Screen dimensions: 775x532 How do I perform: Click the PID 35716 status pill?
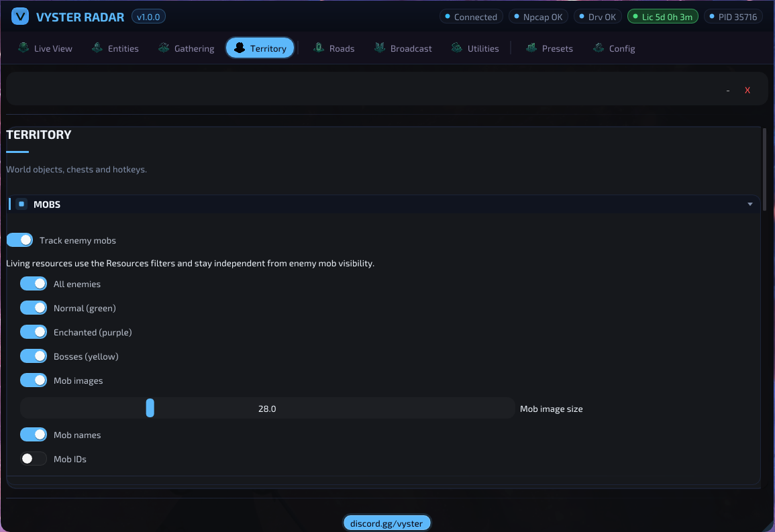(x=733, y=17)
